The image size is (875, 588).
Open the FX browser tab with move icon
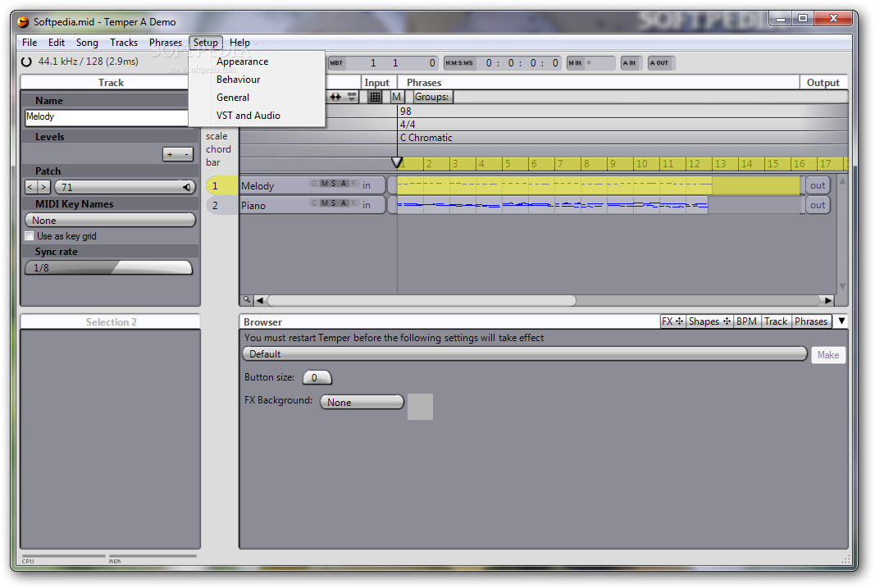tap(672, 321)
